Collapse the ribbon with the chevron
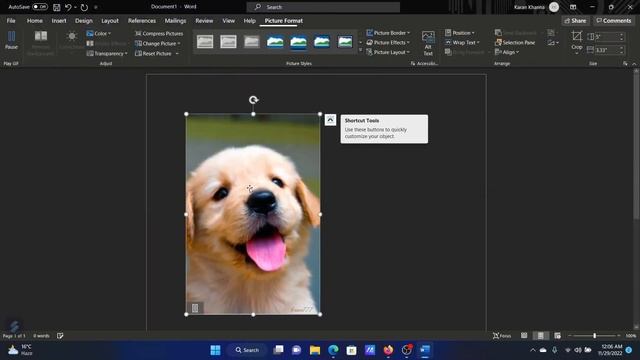This screenshot has height=360, width=640. (634, 64)
